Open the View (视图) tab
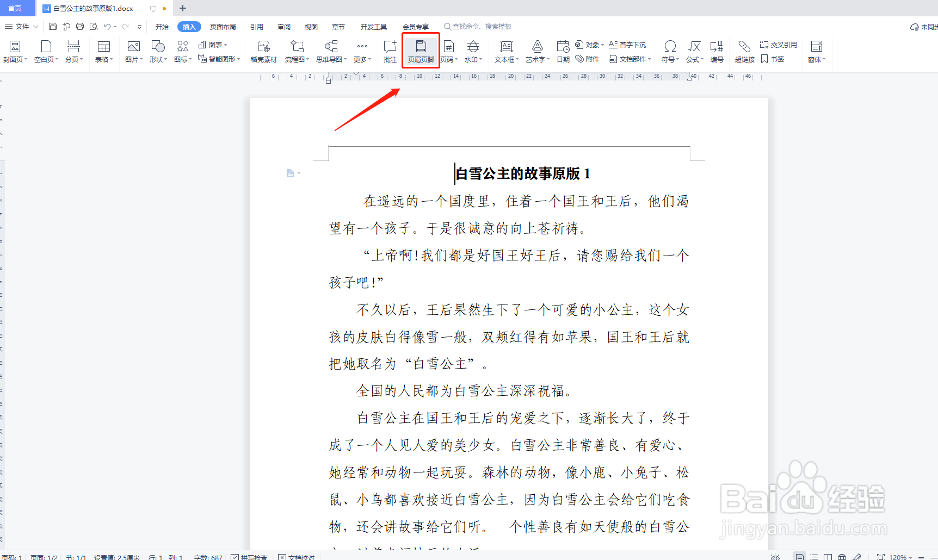The image size is (938, 560). (x=311, y=27)
